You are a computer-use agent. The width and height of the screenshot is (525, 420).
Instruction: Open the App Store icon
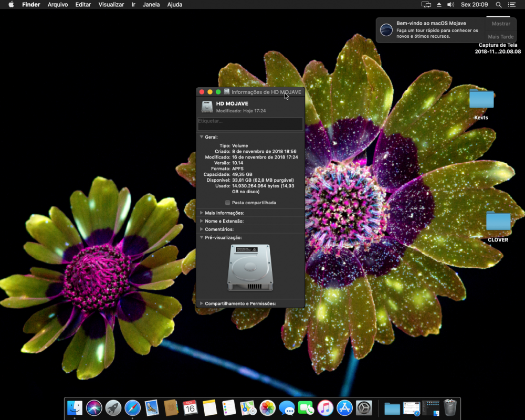[x=344, y=408]
